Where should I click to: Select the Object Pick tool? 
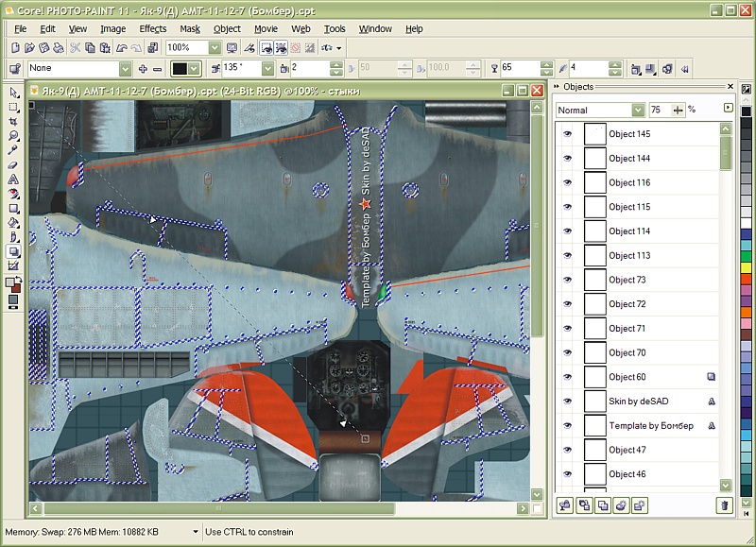(x=13, y=92)
